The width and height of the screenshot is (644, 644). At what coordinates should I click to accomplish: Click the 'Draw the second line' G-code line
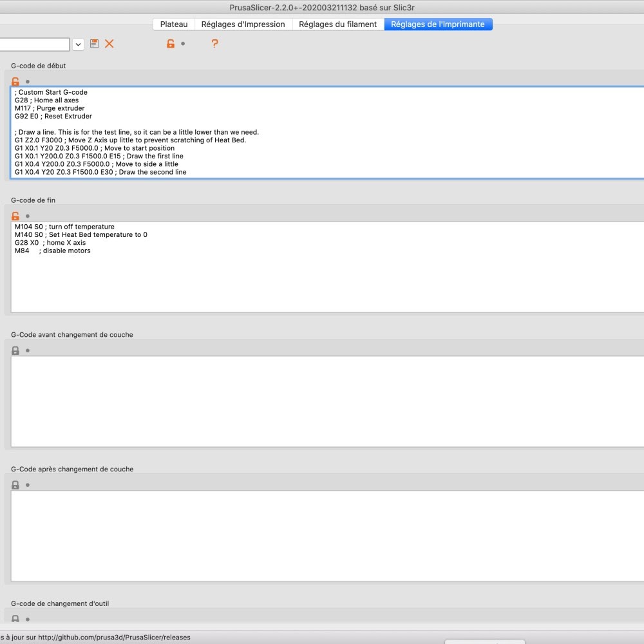pos(100,172)
